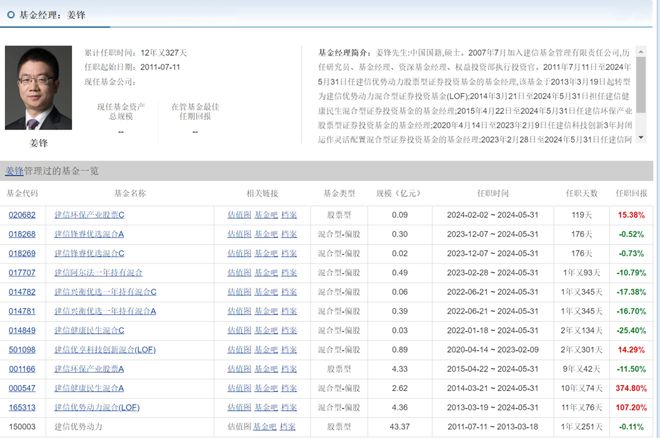Open fund 建信兴衡优选一年持有混合C link
660x438 pixels.
(105, 292)
